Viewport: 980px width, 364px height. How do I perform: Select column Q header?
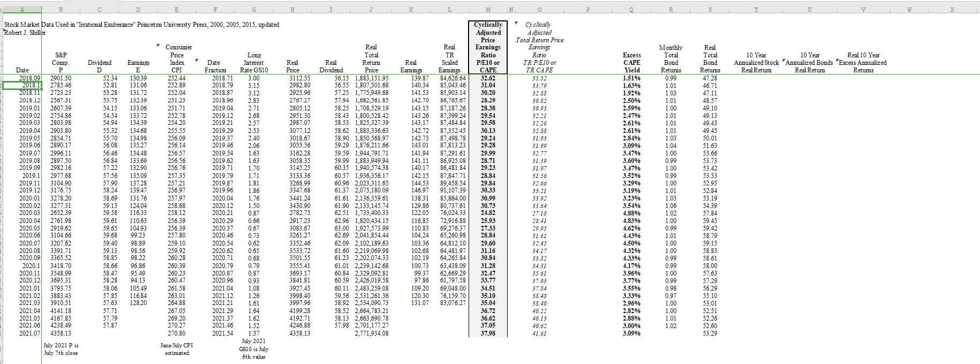click(x=632, y=9)
